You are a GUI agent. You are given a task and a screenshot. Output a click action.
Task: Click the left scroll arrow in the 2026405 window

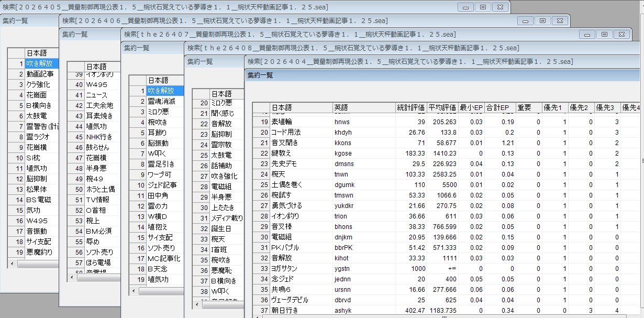(12, 264)
